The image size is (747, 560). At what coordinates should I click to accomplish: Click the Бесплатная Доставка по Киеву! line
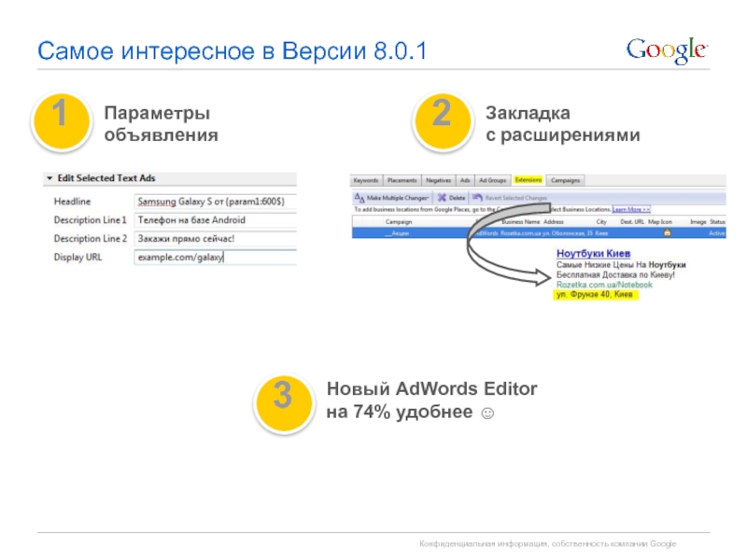coord(615,274)
